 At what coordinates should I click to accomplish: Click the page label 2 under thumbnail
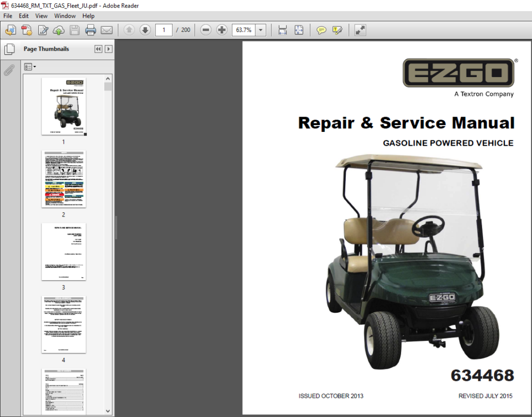tap(63, 214)
